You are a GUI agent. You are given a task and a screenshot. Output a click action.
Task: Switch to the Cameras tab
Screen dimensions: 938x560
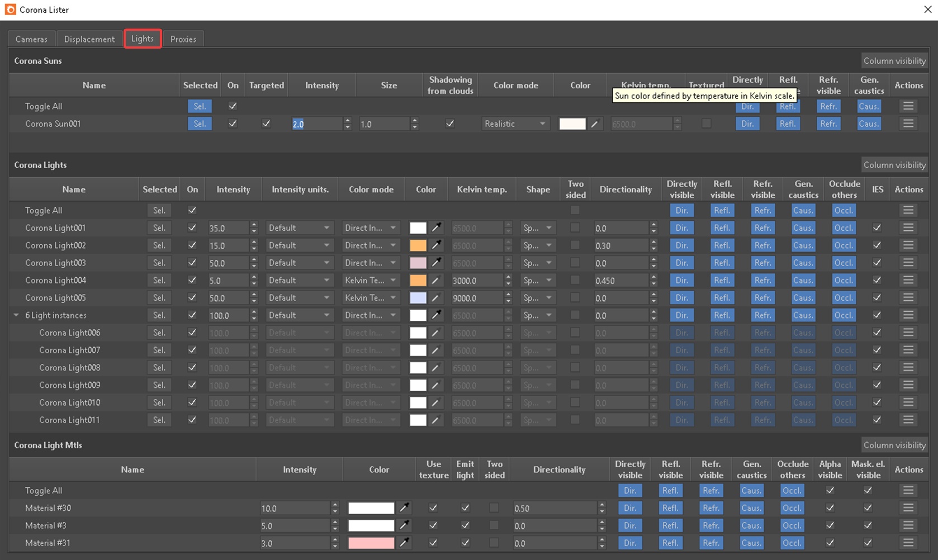(31, 39)
